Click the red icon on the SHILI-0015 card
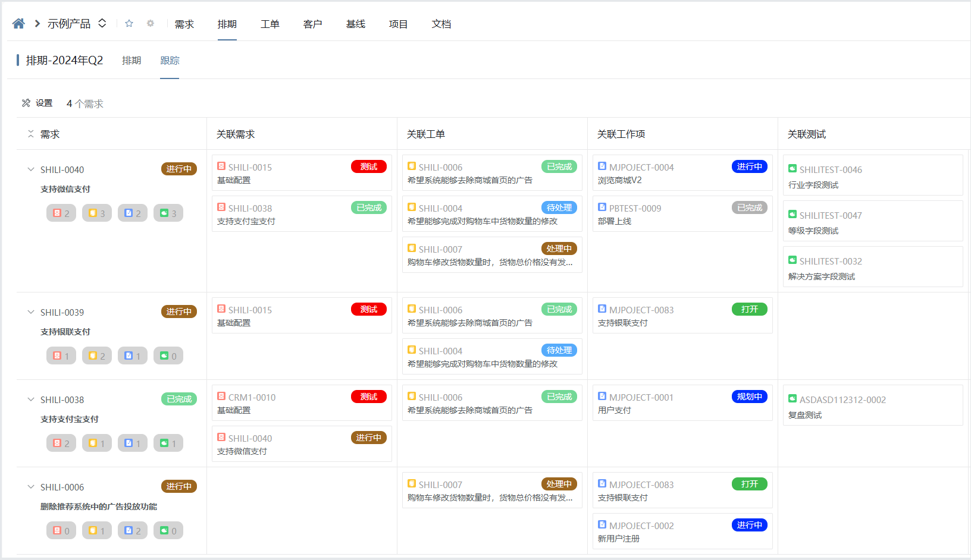The width and height of the screenshot is (971, 560). 221,166
